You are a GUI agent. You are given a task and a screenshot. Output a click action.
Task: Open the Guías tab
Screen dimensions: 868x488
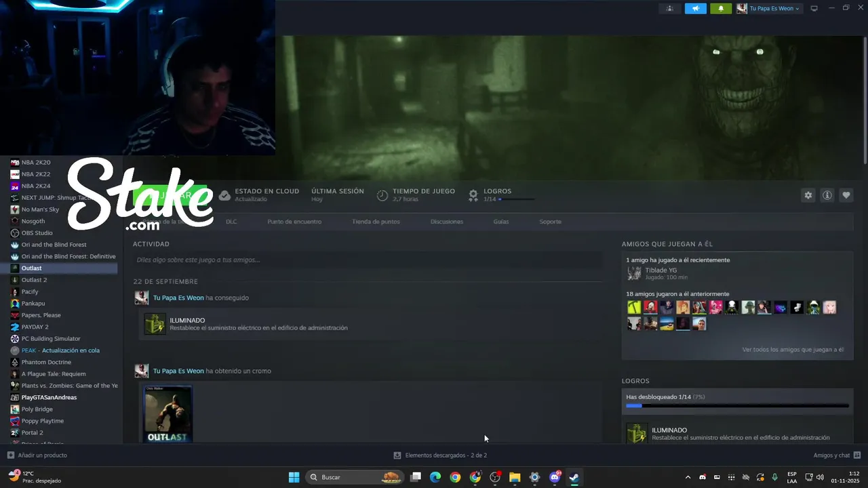pyautogui.click(x=501, y=222)
